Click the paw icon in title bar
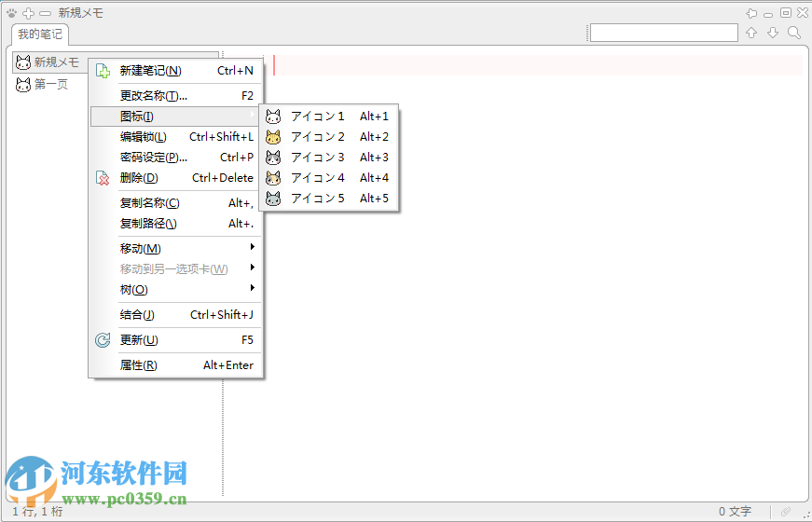 click(12, 13)
